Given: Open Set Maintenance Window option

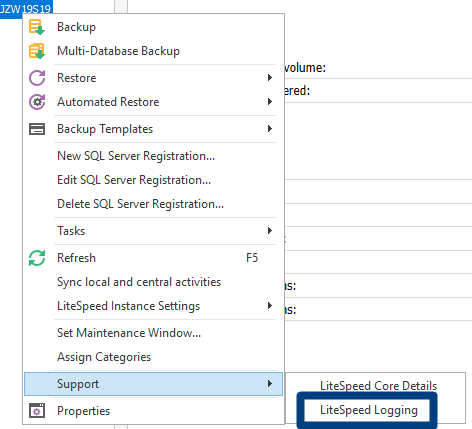Looking at the screenshot, I should [129, 333].
